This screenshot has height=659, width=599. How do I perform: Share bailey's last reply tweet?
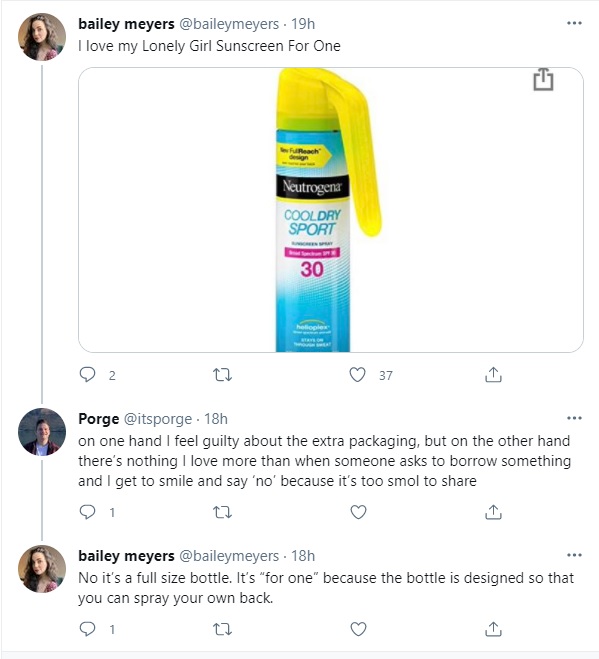click(493, 629)
